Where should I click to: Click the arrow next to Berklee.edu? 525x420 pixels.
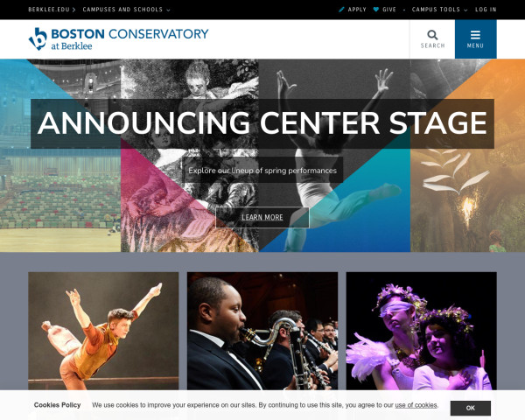(x=74, y=10)
